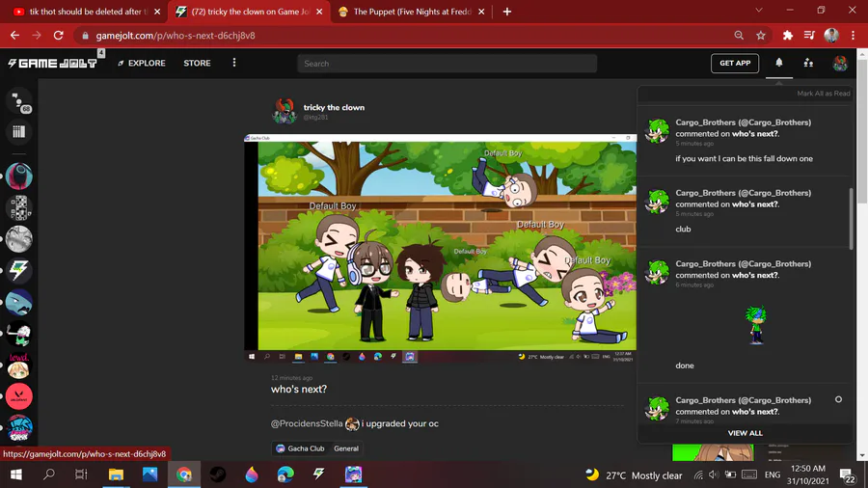Screen dimensions: 868x488
Task: Switch to the YouTube 'tik thot' tab
Action: tap(81, 12)
